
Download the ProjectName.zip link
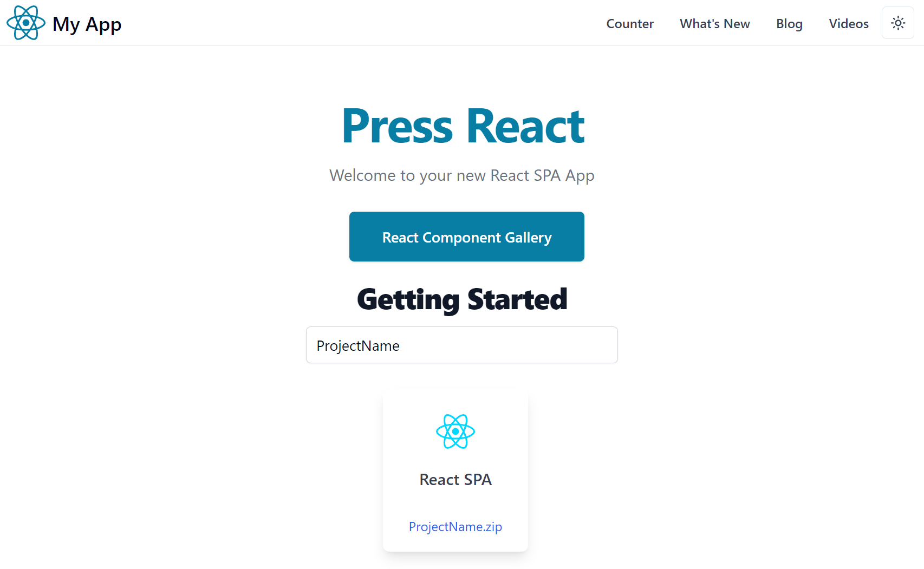[456, 527]
